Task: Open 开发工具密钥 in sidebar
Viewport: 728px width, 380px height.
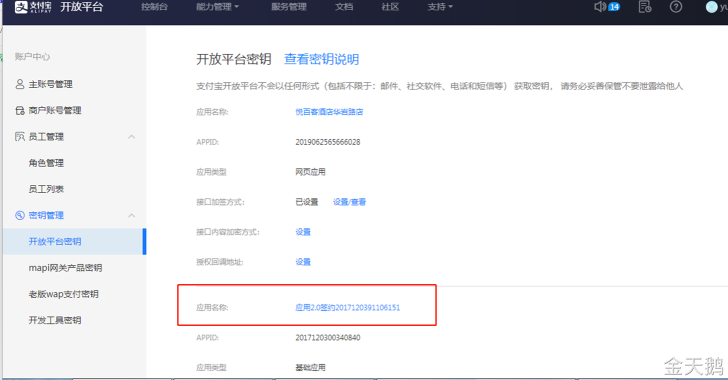Action: click(55, 320)
